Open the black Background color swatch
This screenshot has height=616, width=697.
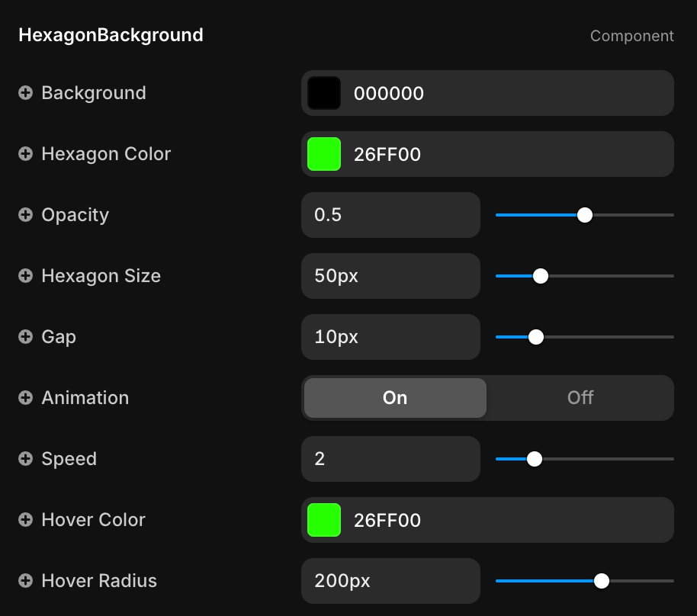pyautogui.click(x=324, y=93)
